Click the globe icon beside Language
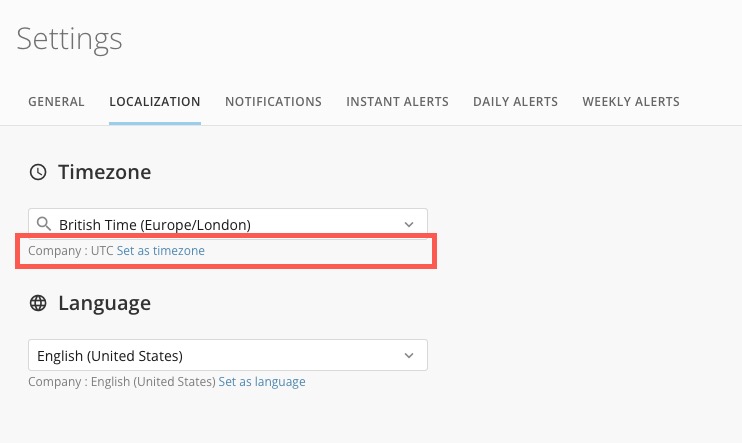742x443 pixels. (38, 303)
